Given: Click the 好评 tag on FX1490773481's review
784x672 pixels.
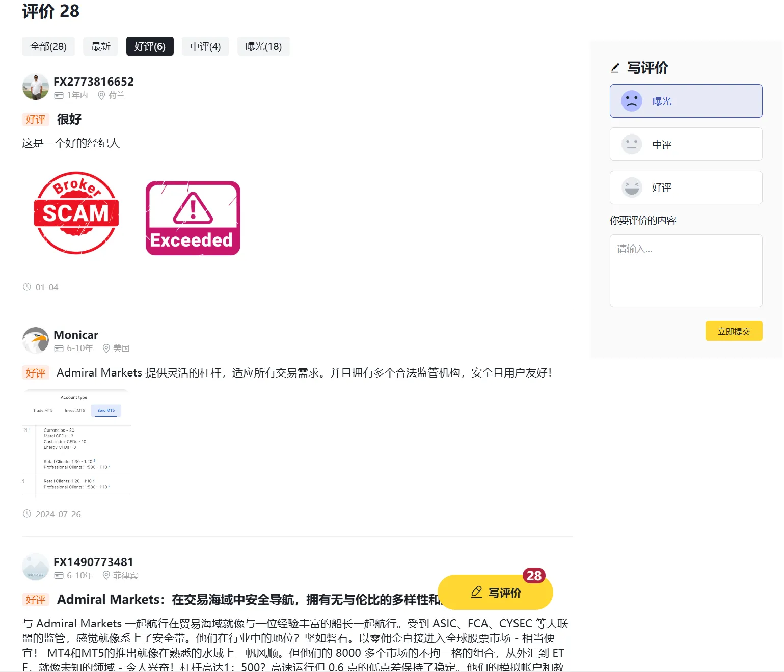Looking at the screenshot, I should 36,600.
